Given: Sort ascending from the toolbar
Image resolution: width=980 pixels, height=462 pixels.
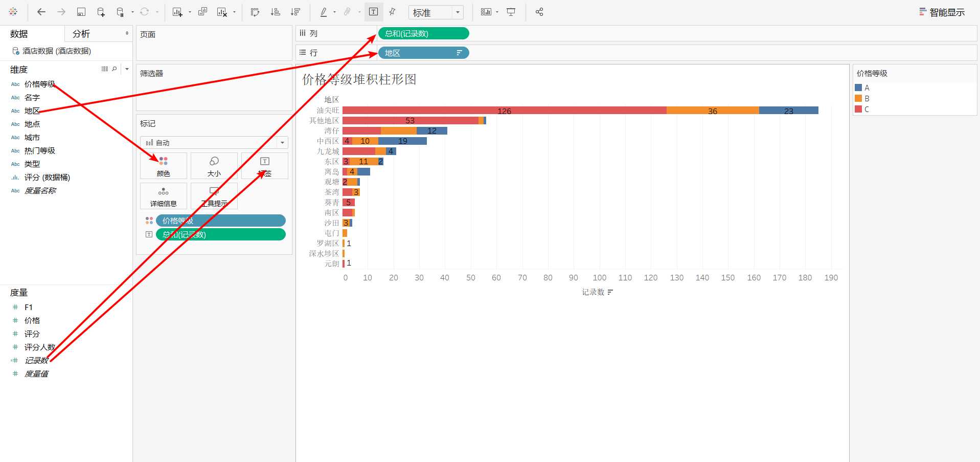Looking at the screenshot, I should pyautogui.click(x=275, y=12).
